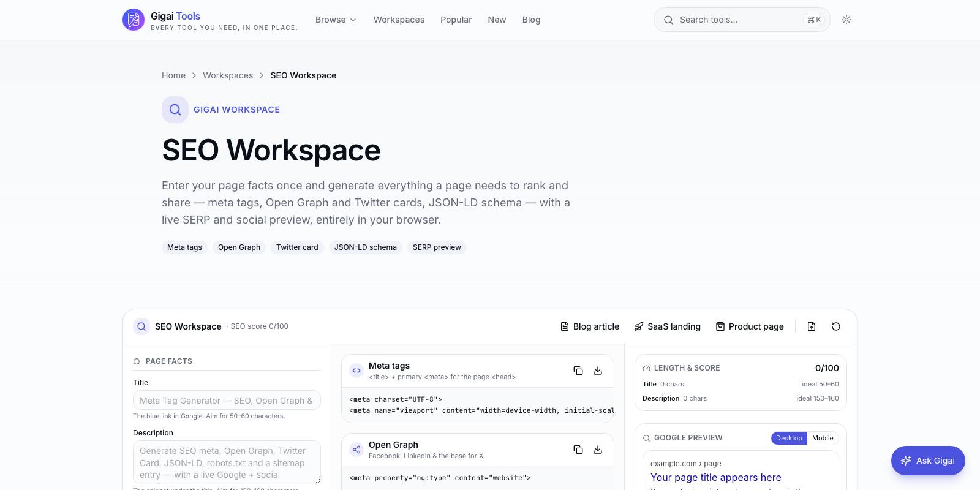Screen dimensions: 980x490
Task: Click the Google Preview search icon
Action: point(646,438)
